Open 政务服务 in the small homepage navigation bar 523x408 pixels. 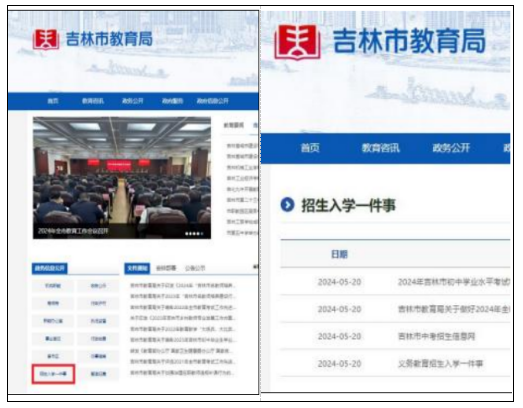172,101
